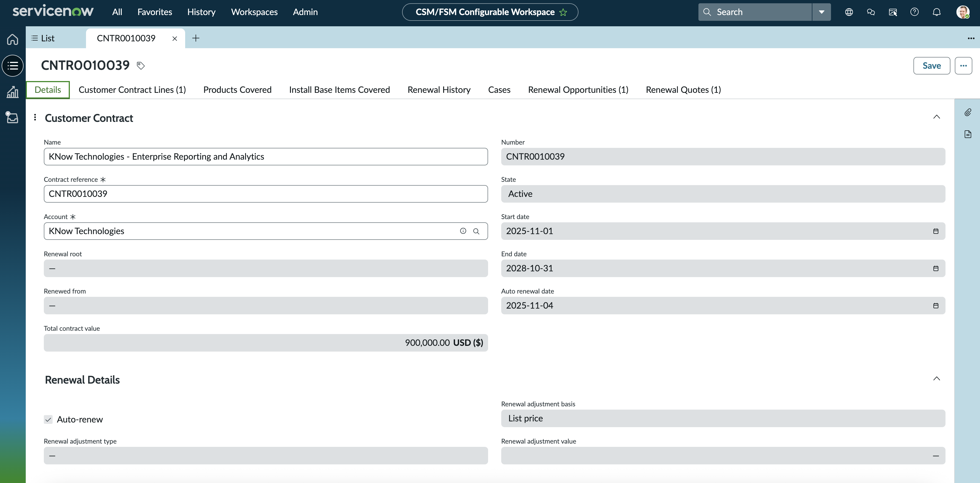This screenshot has height=483, width=980.
Task: Click Total contract value 900,000.00 field
Action: click(266, 343)
